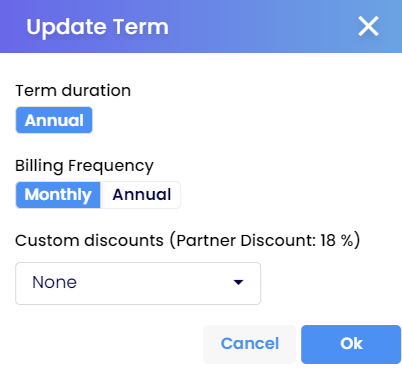The image size is (402, 377).
Task: Click the blue Annual term chip
Action: tap(54, 120)
